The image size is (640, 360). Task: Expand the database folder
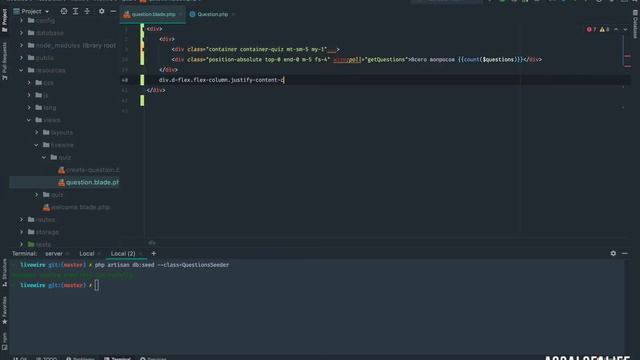(x=22, y=33)
